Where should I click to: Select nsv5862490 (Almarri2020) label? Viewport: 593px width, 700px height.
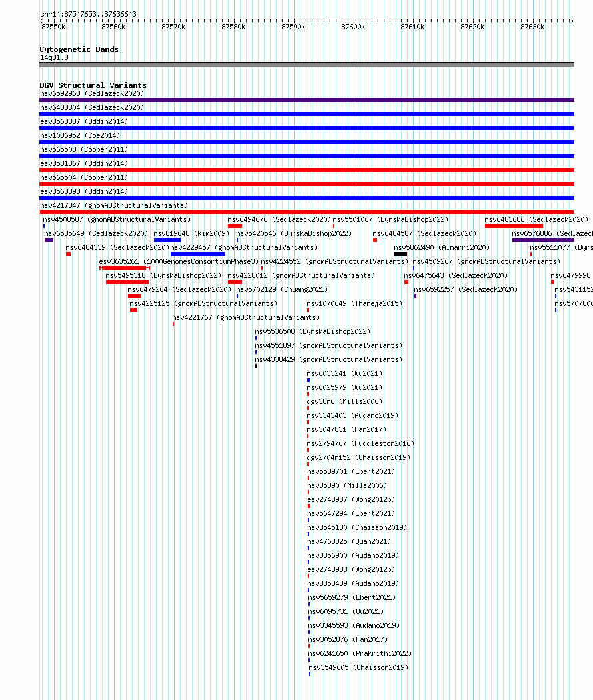tap(442, 247)
